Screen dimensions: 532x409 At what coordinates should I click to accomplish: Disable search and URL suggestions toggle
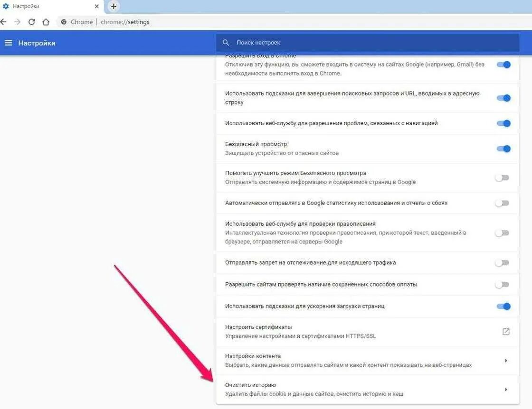[503, 98]
